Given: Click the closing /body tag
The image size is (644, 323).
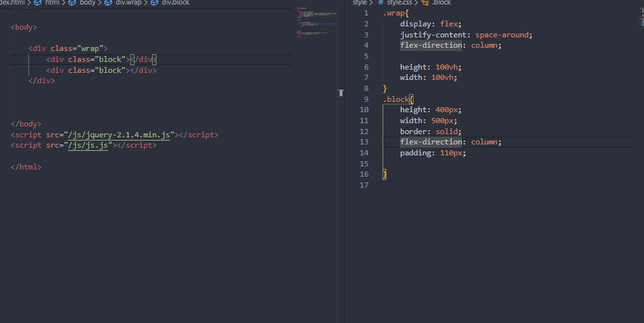Looking at the screenshot, I should pyautogui.click(x=26, y=124).
